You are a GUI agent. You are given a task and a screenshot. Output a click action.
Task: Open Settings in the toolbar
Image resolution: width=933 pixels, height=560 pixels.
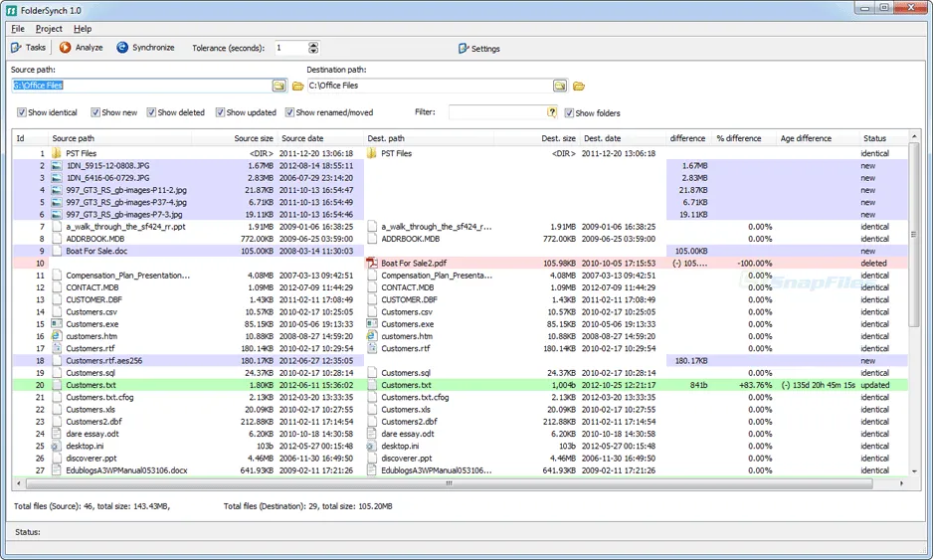coord(479,48)
